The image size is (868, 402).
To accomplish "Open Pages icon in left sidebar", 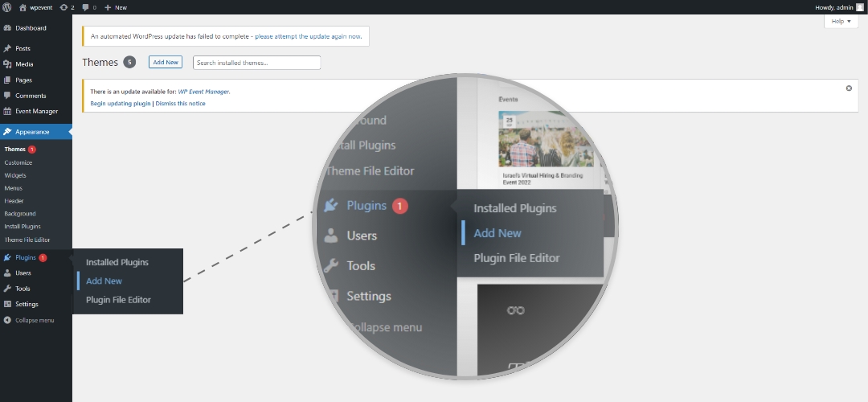I will tap(7, 80).
